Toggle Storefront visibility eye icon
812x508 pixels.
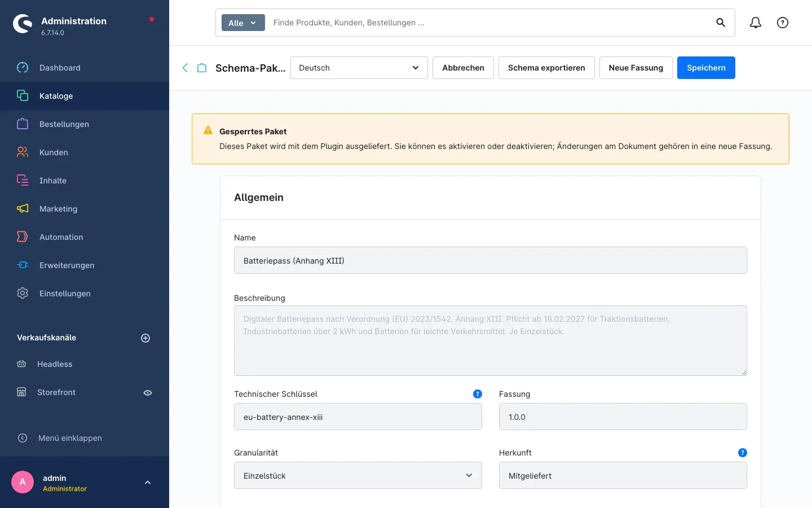(x=148, y=393)
